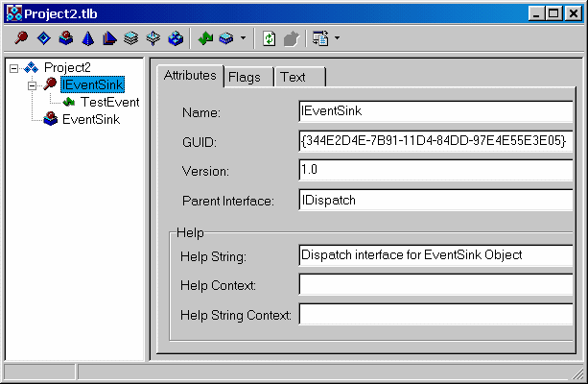Select TestEvent method in the tree

point(109,102)
